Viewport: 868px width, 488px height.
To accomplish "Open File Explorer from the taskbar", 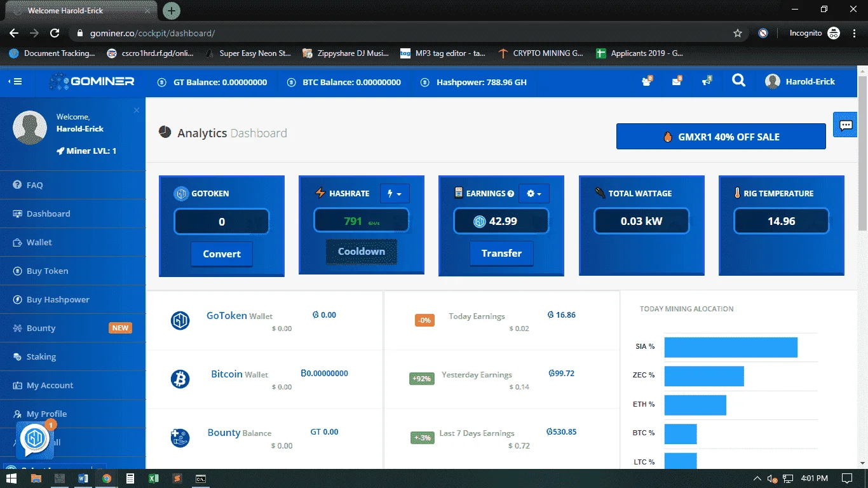I will [36, 478].
